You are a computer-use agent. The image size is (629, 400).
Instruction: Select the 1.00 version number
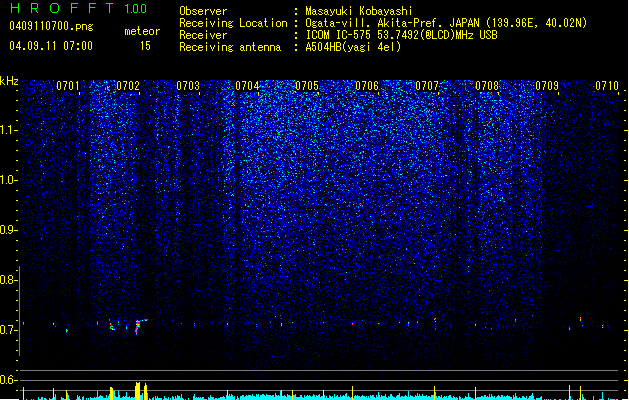(x=136, y=9)
